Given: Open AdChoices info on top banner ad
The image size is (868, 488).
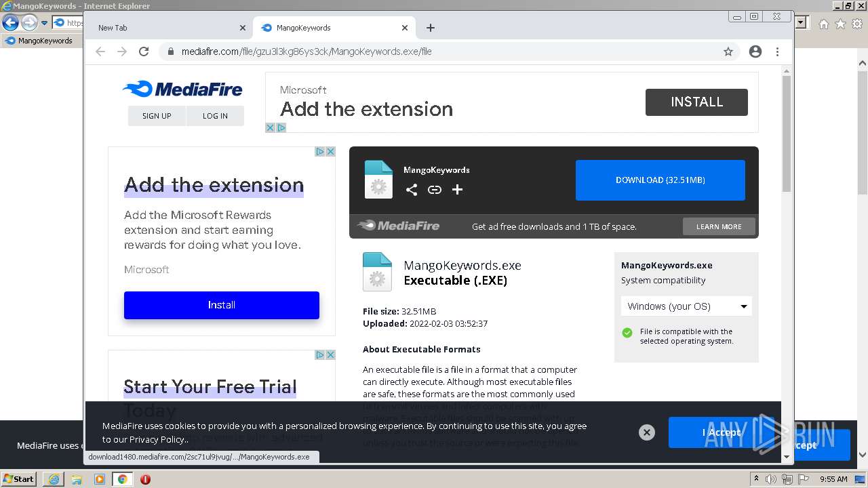Looking at the screenshot, I should [281, 127].
